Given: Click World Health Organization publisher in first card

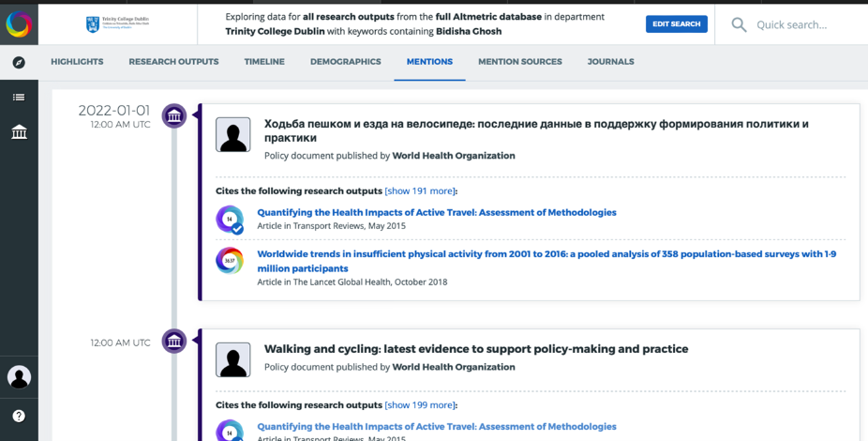Looking at the screenshot, I should (454, 156).
